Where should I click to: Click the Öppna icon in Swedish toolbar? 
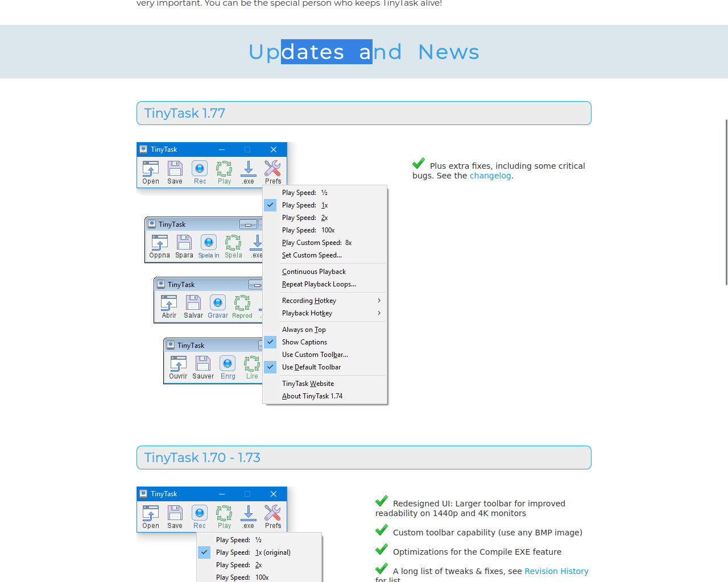[x=159, y=247]
